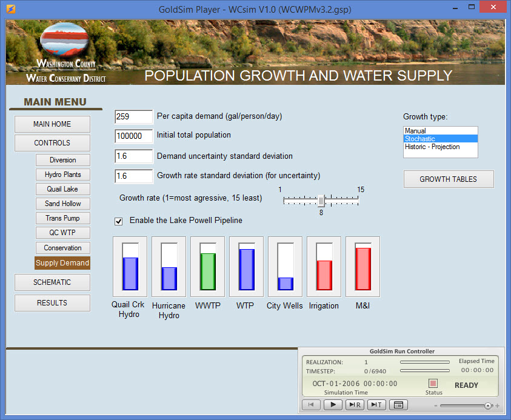Adjust the Growth rate slider handle
This screenshot has height=420, width=511.
pyautogui.click(x=321, y=201)
